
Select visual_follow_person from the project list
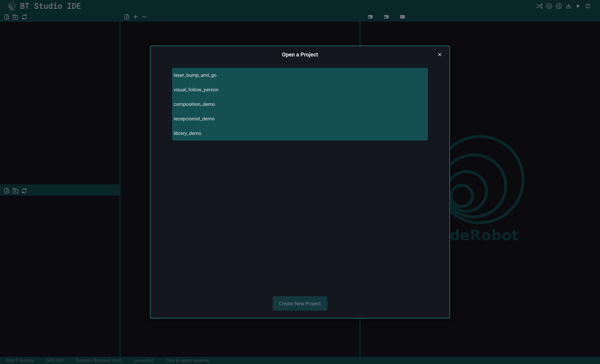300,90
